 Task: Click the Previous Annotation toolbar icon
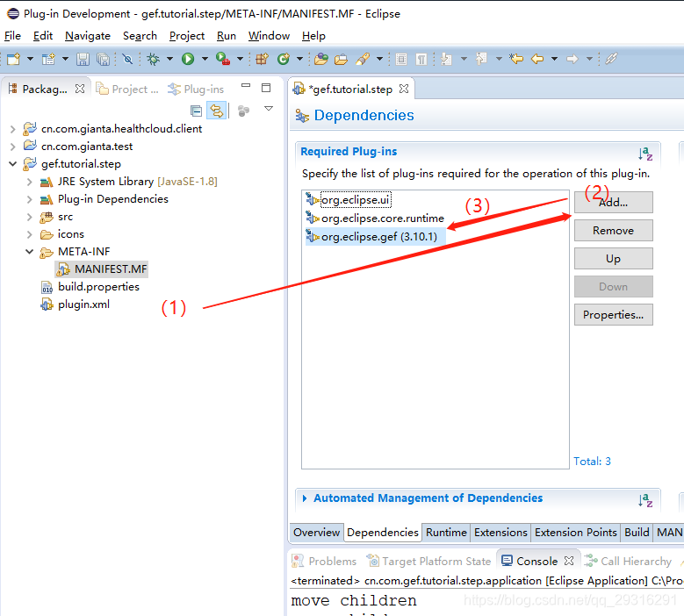tap(481, 59)
